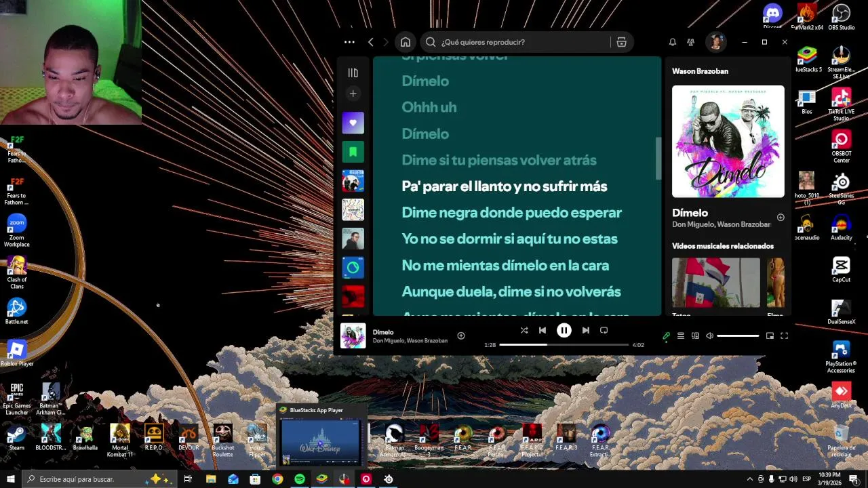The width and height of the screenshot is (868, 488).
Task: Open the play queue
Action: (681, 335)
